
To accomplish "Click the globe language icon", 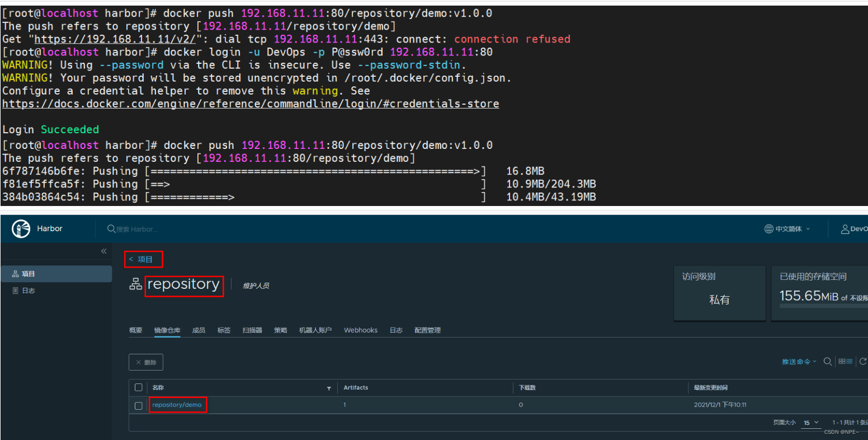I will [769, 229].
